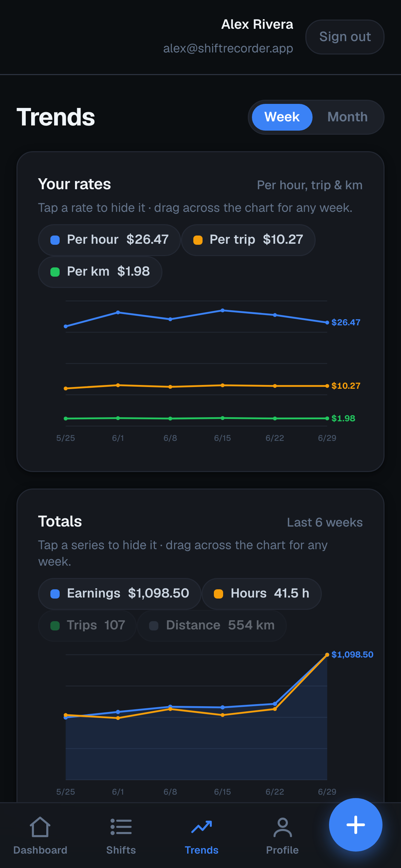Select the 6/1 point on Per trip line
Image resolution: width=401 pixels, height=868 pixels.
coord(118,385)
